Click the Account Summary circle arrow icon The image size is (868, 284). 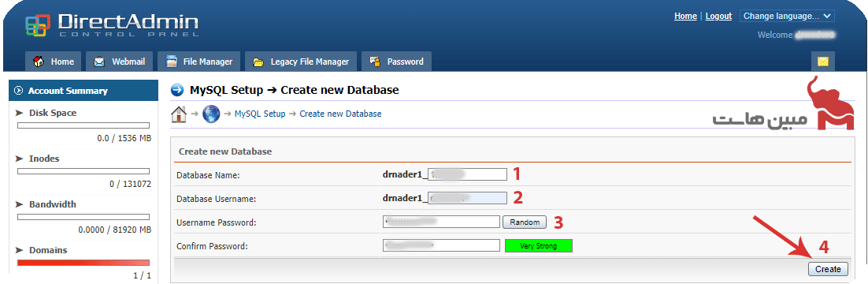(19, 91)
